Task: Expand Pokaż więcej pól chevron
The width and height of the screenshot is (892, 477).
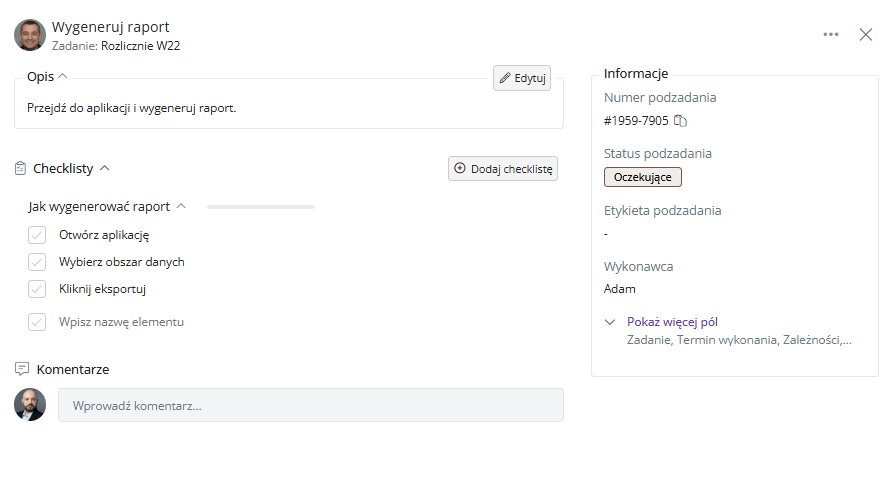Action: tap(610, 322)
